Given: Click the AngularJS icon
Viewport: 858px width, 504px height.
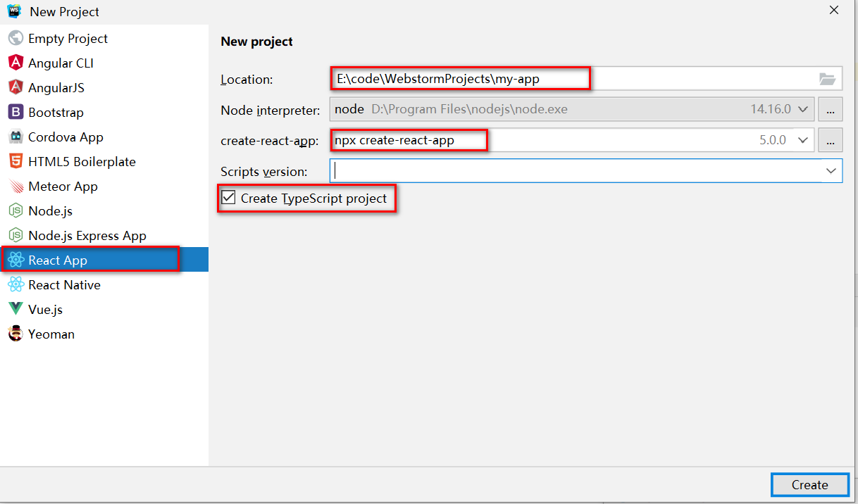Looking at the screenshot, I should [x=15, y=87].
